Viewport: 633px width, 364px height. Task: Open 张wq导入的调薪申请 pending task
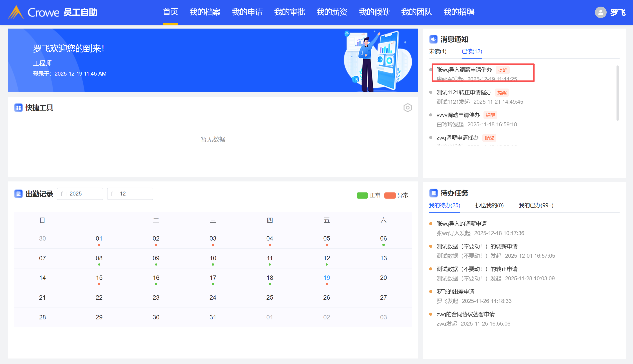(461, 224)
